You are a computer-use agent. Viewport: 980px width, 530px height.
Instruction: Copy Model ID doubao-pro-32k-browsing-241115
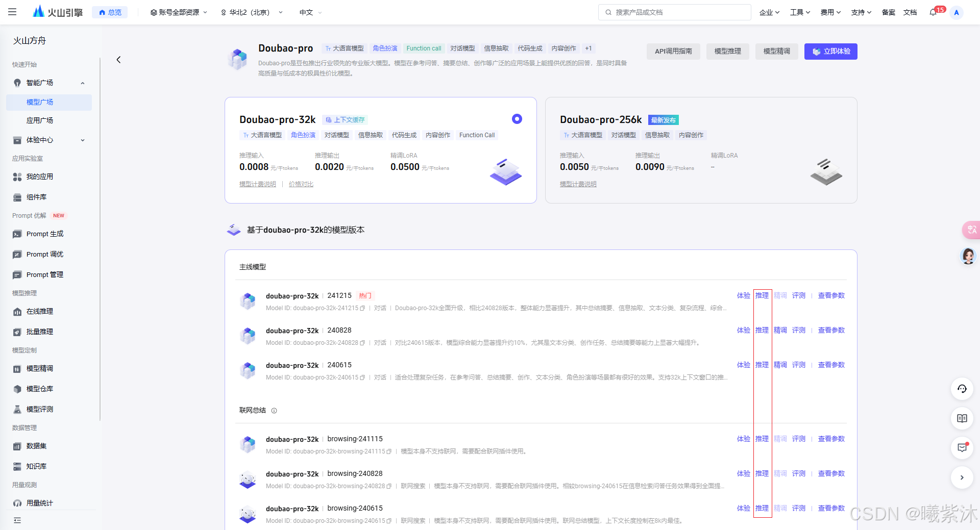coord(389,451)
